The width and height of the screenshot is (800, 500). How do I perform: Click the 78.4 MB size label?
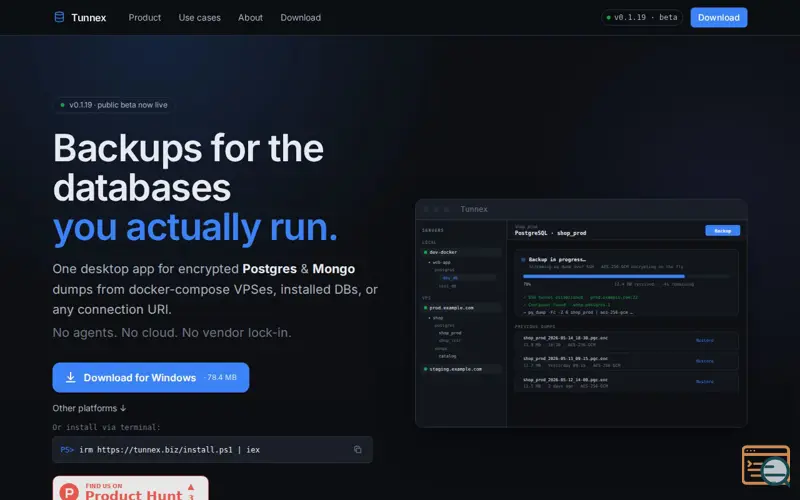[221, 378]
